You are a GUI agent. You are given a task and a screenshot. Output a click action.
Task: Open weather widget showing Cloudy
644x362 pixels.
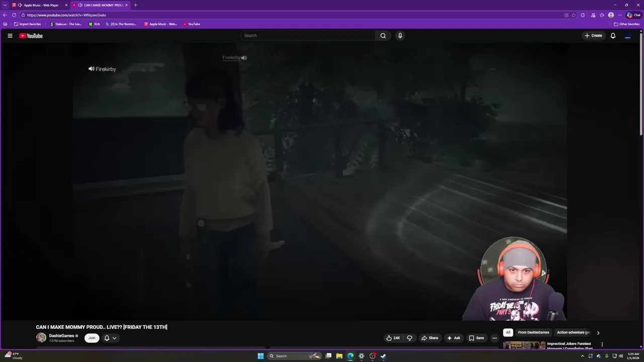[14, 356]
